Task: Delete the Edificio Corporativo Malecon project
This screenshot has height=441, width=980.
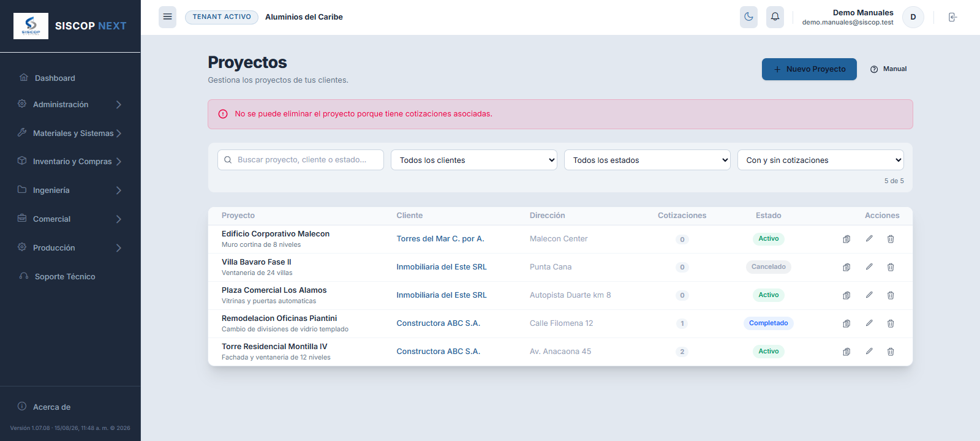Action: 891,239
